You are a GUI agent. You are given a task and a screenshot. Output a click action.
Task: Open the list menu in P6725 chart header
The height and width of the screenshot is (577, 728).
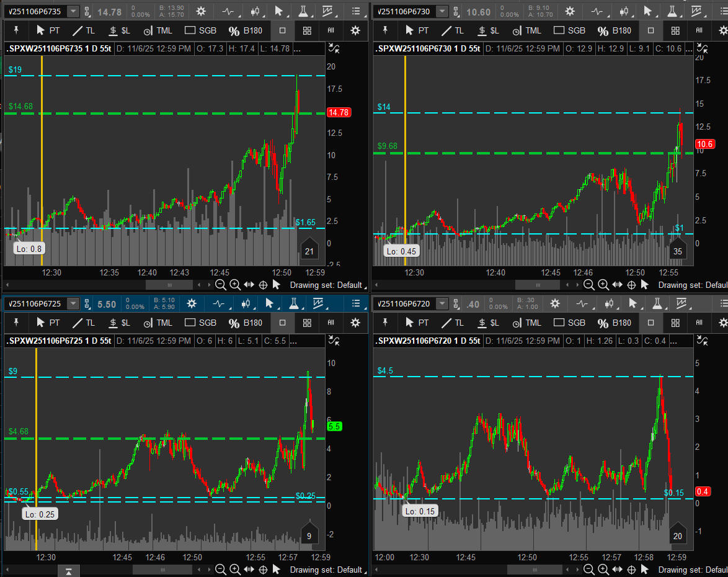pos(355,303)
